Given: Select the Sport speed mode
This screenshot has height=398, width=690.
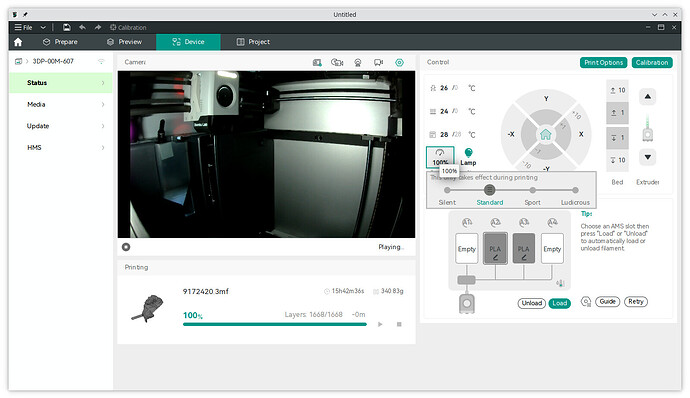Looking at the screenshot, I should tap(532, 190).
